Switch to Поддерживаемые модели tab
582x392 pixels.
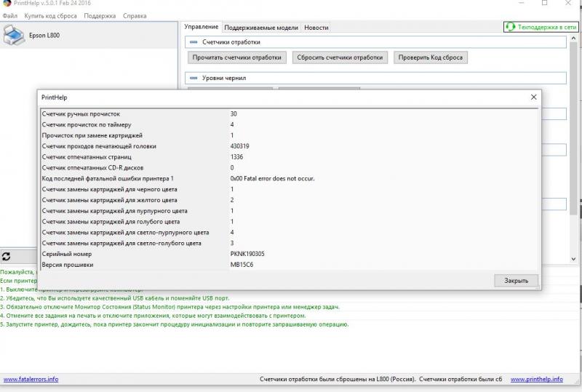click(261, 28)
